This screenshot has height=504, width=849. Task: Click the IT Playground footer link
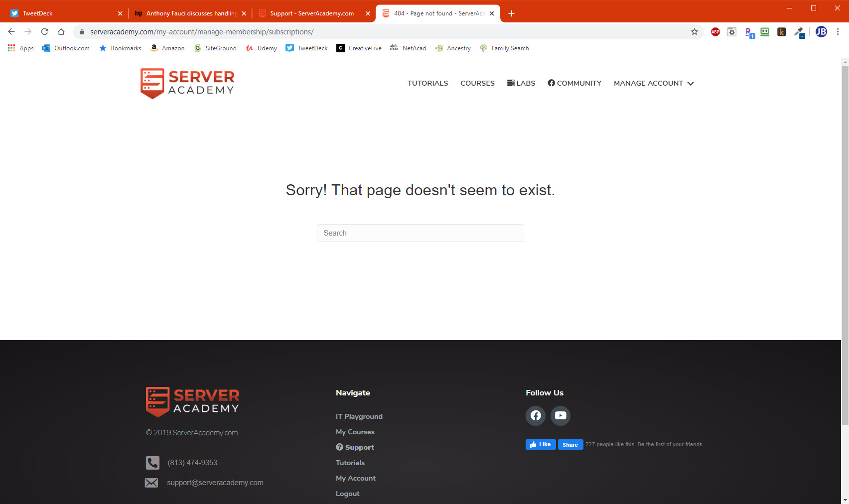click(359, 416)
